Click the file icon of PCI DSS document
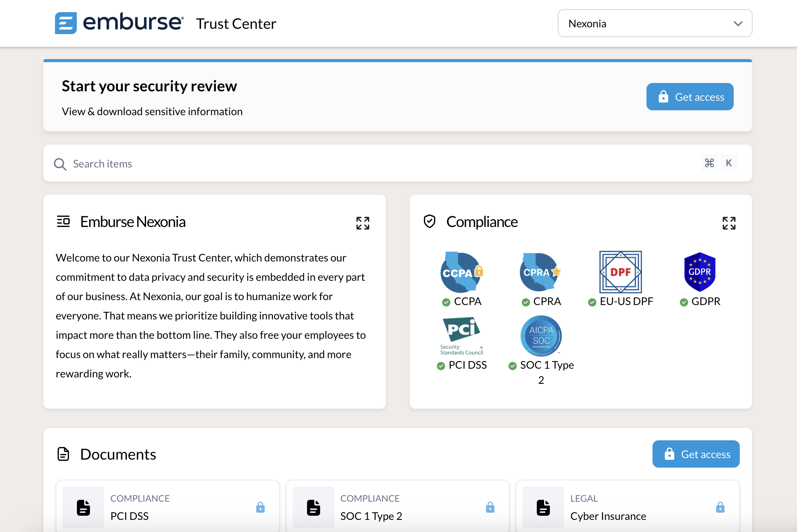 (83, 507)
